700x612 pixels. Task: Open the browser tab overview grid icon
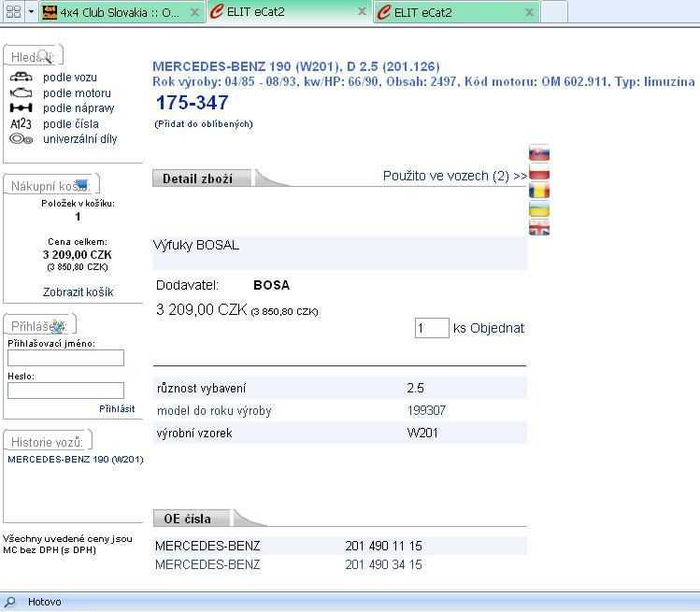(x=14, y=11)
